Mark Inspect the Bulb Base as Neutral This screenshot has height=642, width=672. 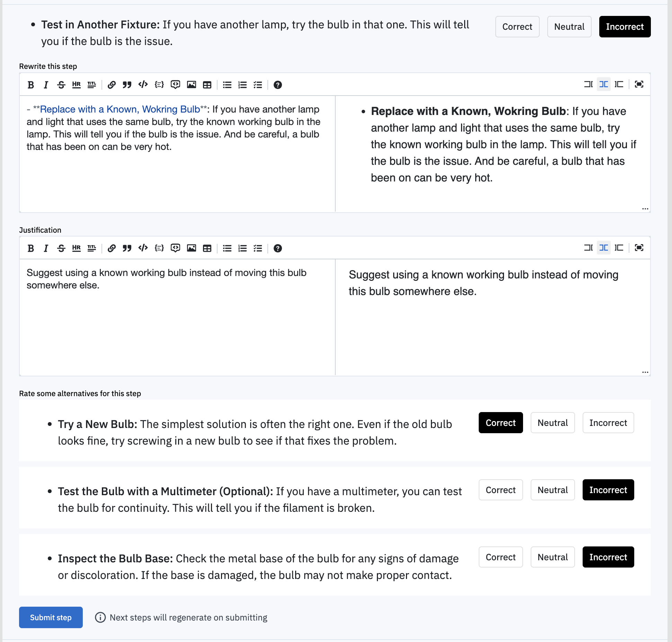point(552,557)
